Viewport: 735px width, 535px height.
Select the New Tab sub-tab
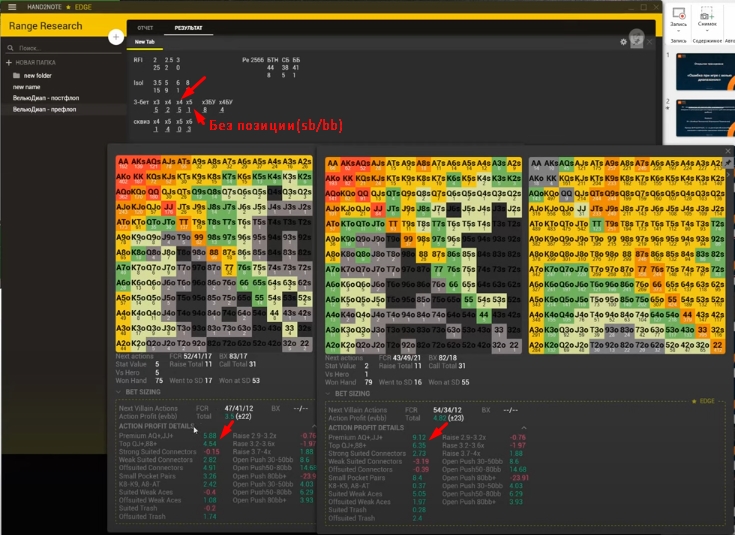tap(144, 42)
